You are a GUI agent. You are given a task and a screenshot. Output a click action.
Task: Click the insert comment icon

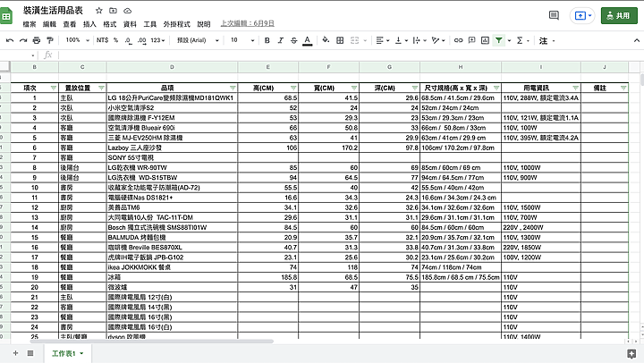pos(472,40)
